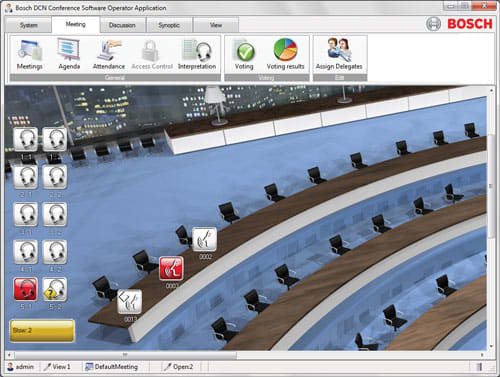Switch to the System tab

pos(29,25)
